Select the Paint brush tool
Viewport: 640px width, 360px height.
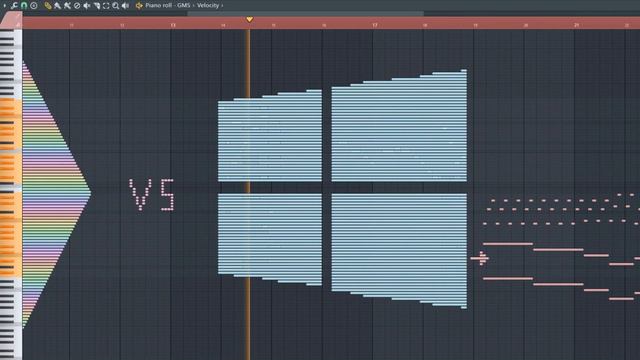click(x=58, y=5)
